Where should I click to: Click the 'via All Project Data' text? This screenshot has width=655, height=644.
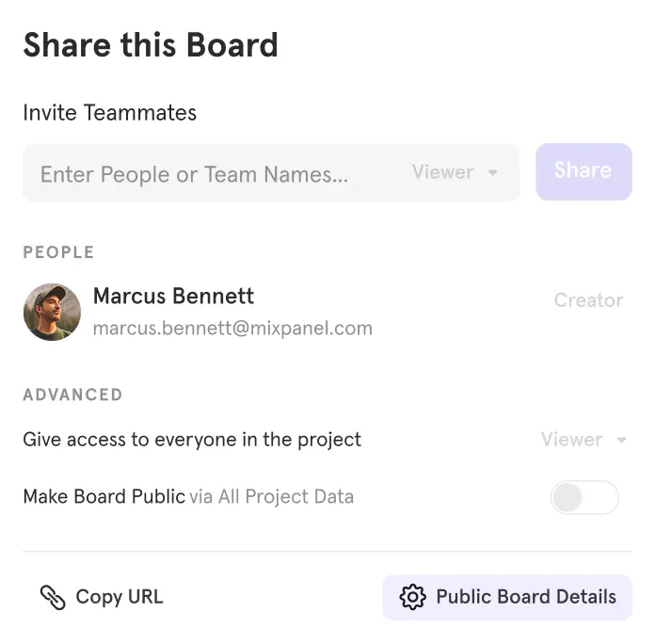[x=272, y=496]
